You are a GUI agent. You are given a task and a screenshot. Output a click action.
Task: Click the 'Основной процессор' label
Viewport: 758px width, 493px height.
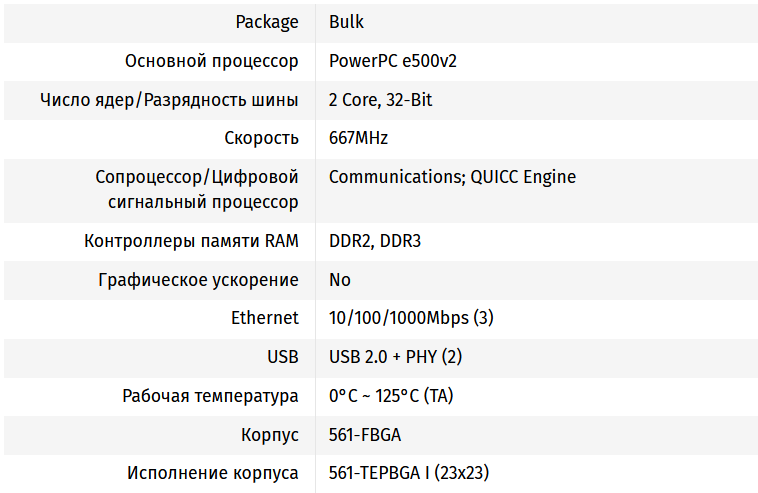coord(211,61)
